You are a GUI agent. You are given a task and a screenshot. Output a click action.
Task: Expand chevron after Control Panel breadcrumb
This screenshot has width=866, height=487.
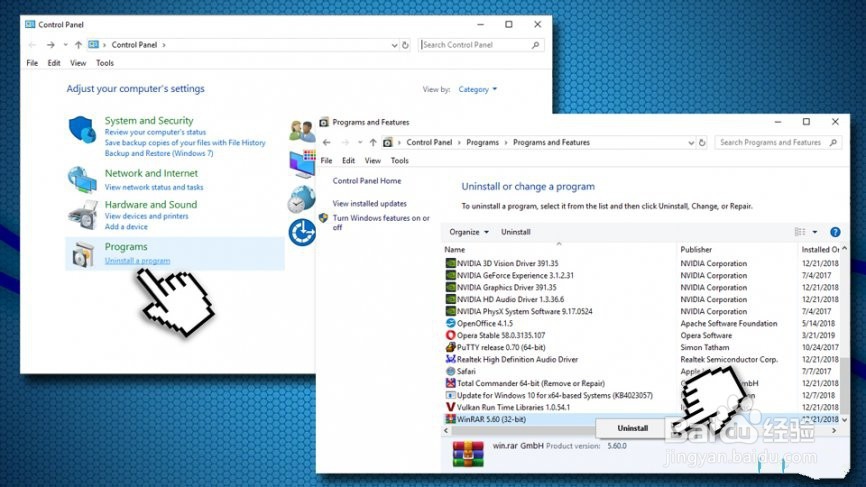click(163, 45)
